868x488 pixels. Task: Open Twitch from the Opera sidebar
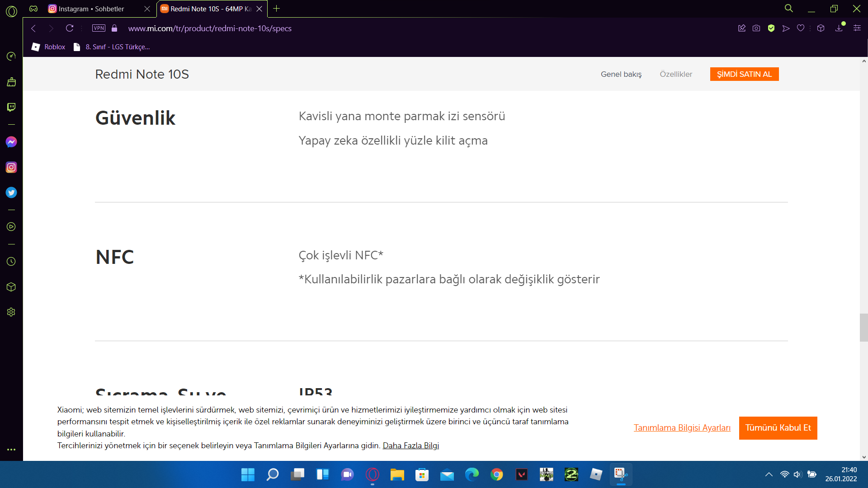(x=11, y=107)
